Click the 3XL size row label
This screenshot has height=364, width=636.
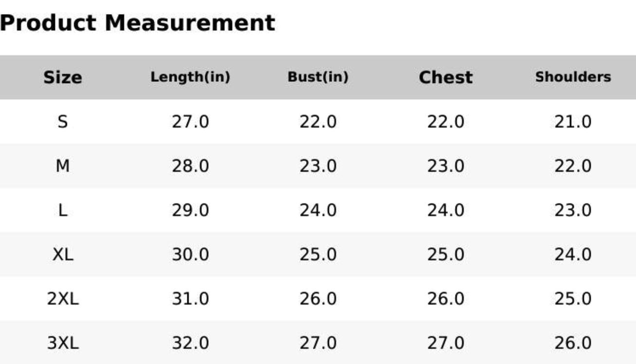click(63, 344)
